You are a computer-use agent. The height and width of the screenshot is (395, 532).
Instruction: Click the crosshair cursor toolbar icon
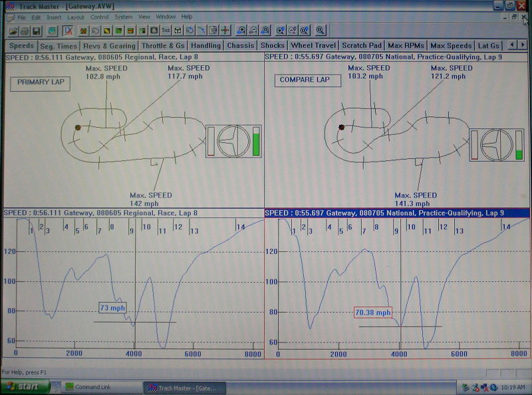(225, 31)
